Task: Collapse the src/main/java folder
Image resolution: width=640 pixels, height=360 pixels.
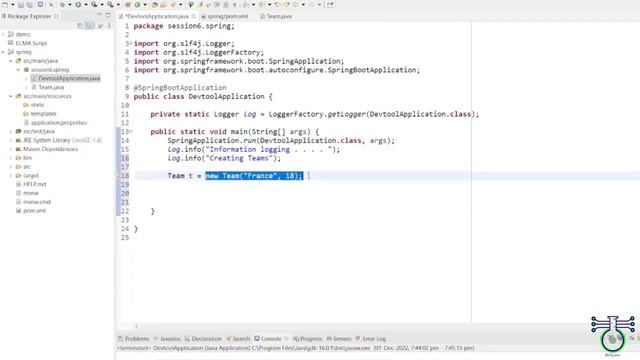Action: 11,61
